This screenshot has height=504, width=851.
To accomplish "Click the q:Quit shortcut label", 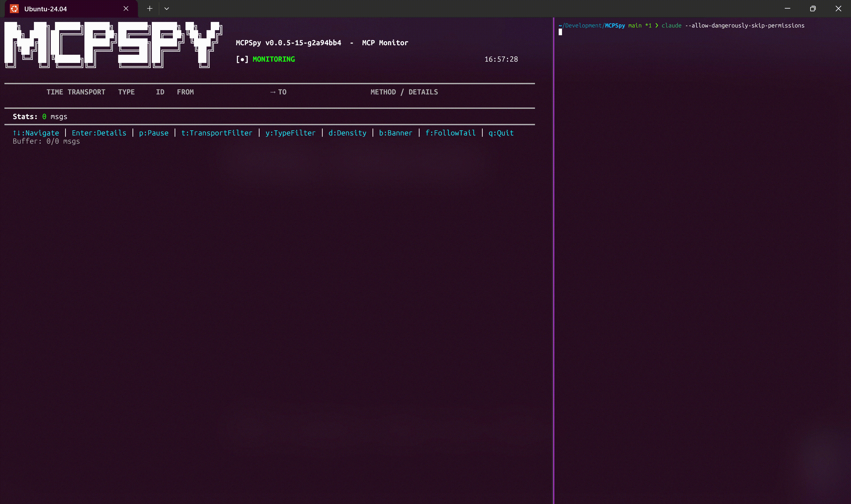I will [501, 133].
